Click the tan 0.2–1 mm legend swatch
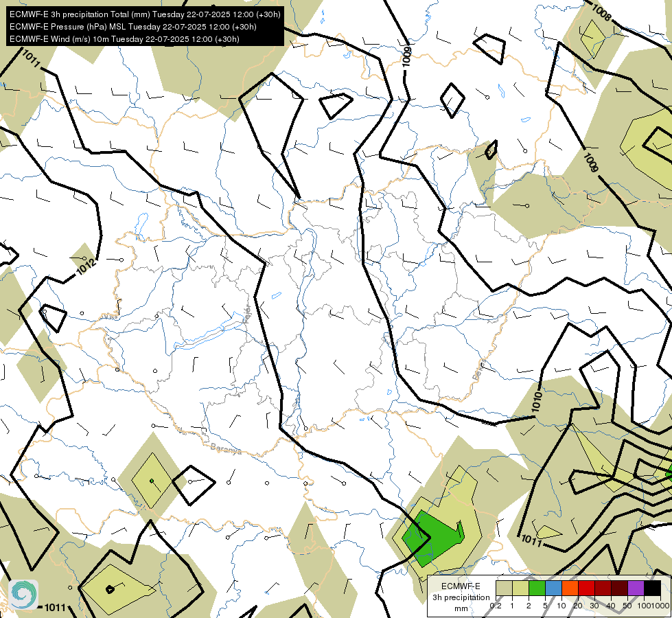Screen dimensions: 672x618 504,588
